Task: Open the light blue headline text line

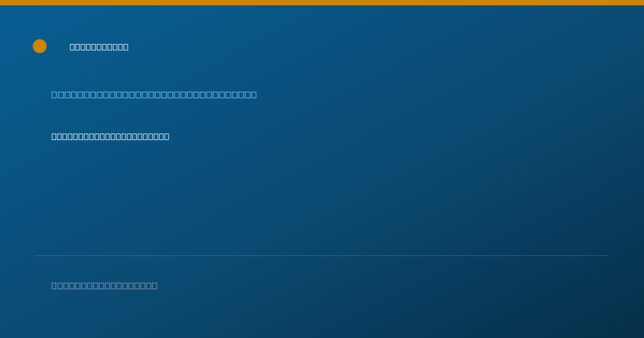Action: point(154,95)
